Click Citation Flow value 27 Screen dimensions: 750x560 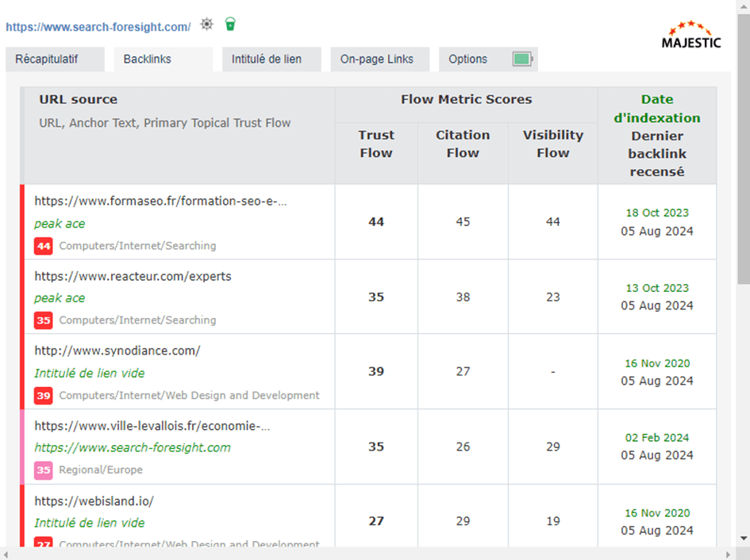[x=463, y=371]
